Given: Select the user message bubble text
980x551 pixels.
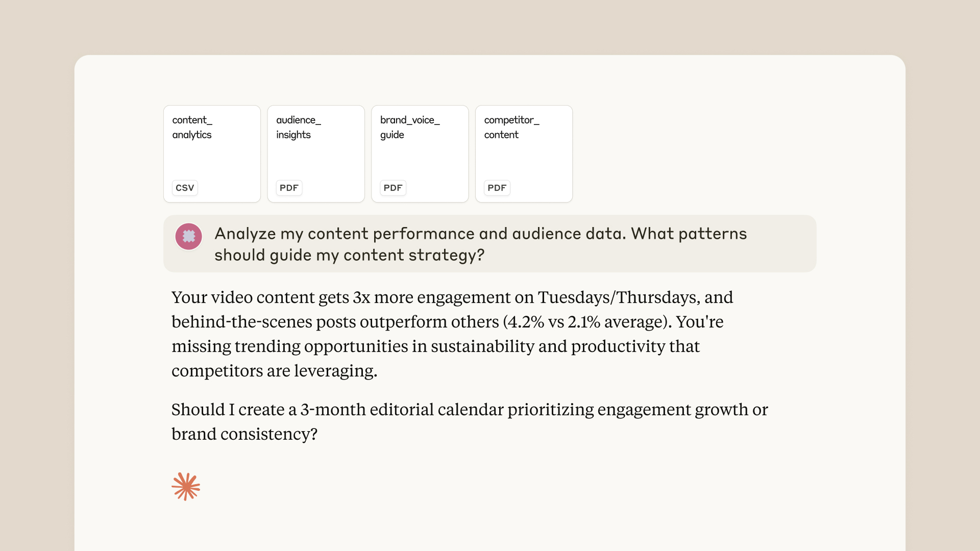Looking at the screenshot, I should pos(480,244).
